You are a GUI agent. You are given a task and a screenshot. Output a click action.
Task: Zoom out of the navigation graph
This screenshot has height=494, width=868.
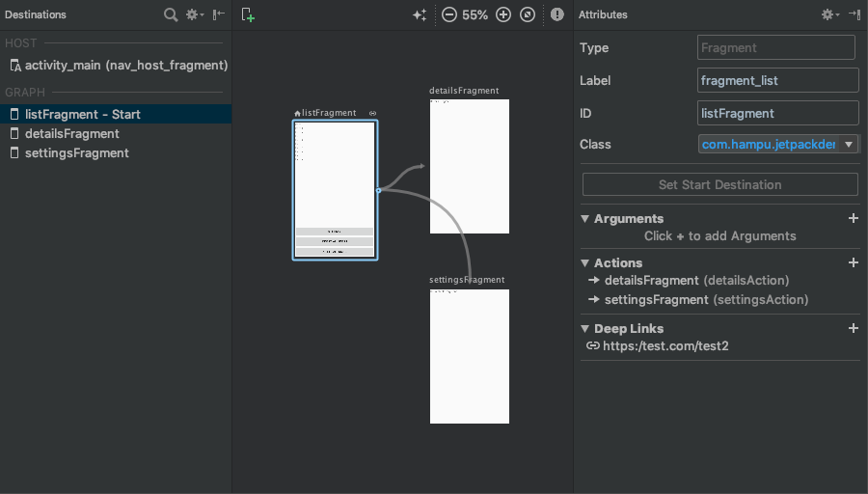pos(449,14)
